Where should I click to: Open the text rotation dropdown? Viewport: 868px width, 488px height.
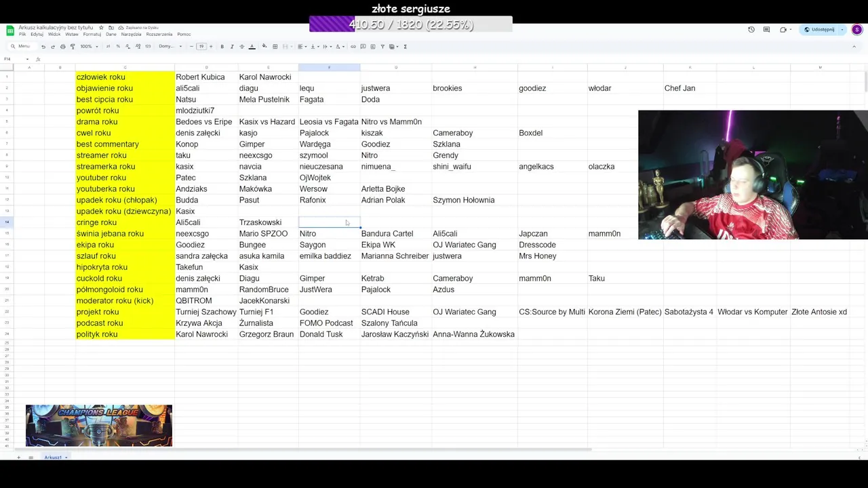340,46
